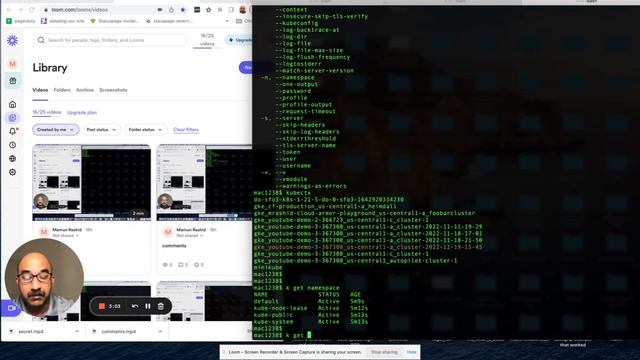Click the comment count icon on comments video

coord(181,265)
